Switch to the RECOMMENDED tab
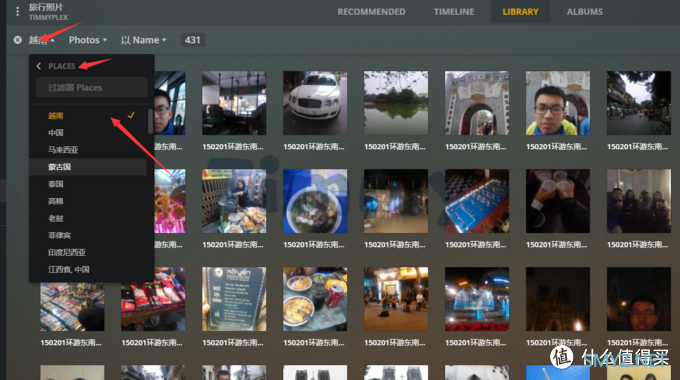Screen dimensions: 680x380 point(371,12)
